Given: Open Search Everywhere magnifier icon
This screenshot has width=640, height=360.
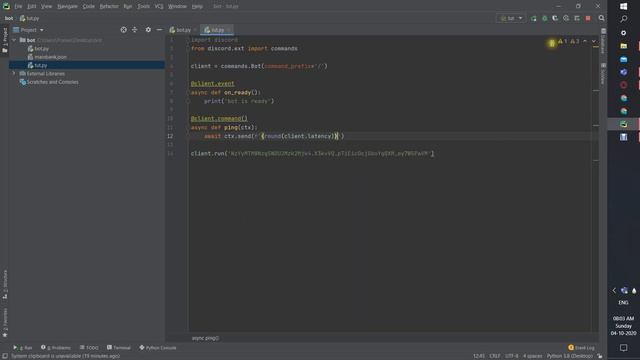Looking at the screenshot, I should point(602,18).
